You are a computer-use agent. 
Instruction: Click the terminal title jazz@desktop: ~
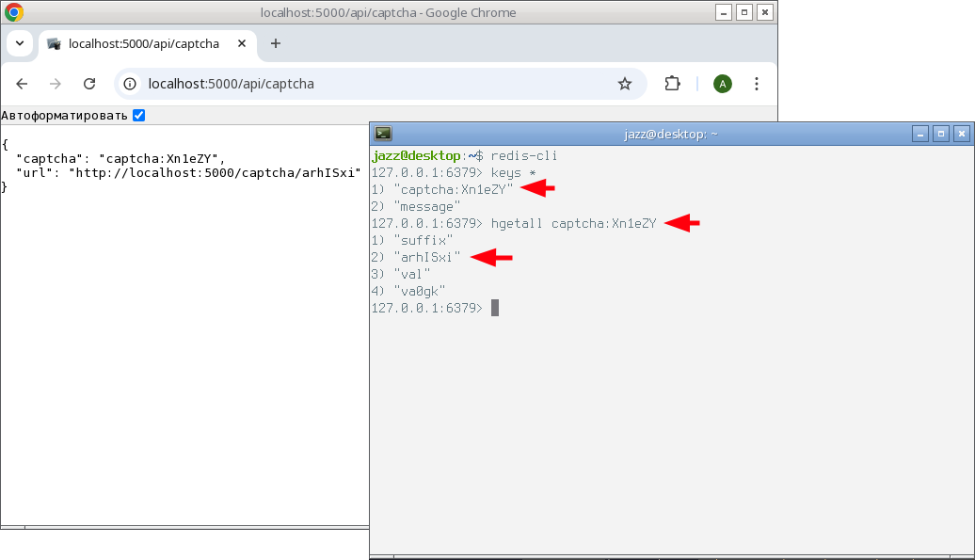[x=671, y=134]
